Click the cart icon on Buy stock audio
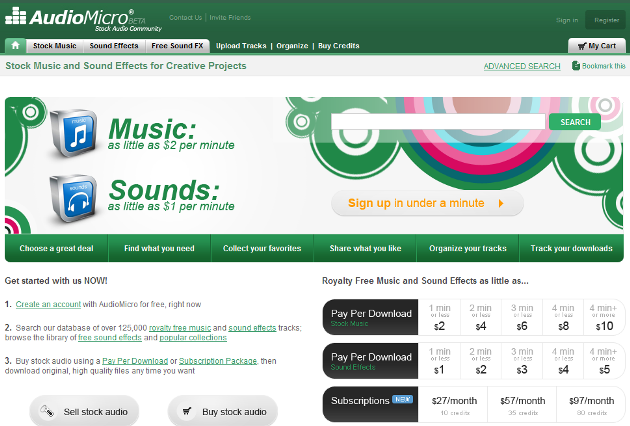The image size is (630, 426). (x=186, y=411)
